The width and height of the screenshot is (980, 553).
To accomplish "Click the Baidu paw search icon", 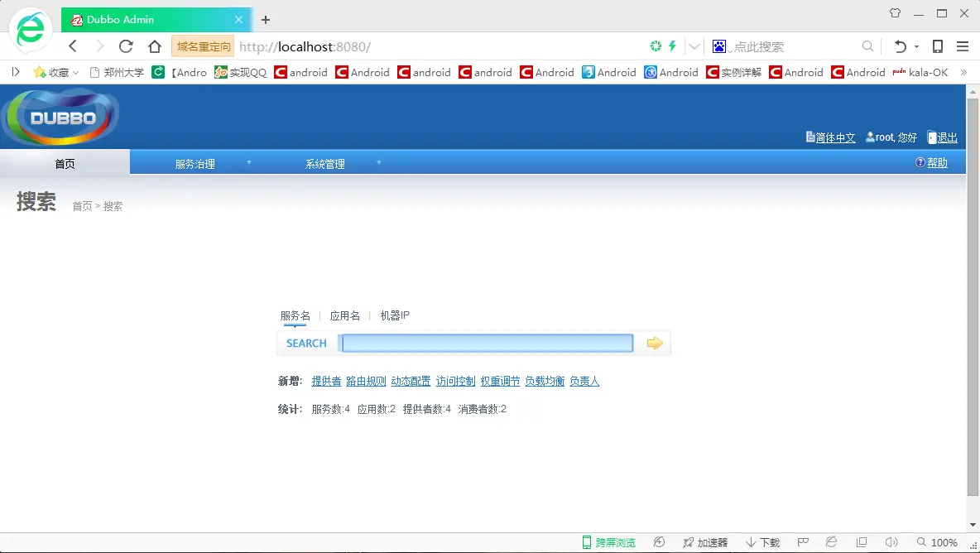I will (x=718, y=46).
